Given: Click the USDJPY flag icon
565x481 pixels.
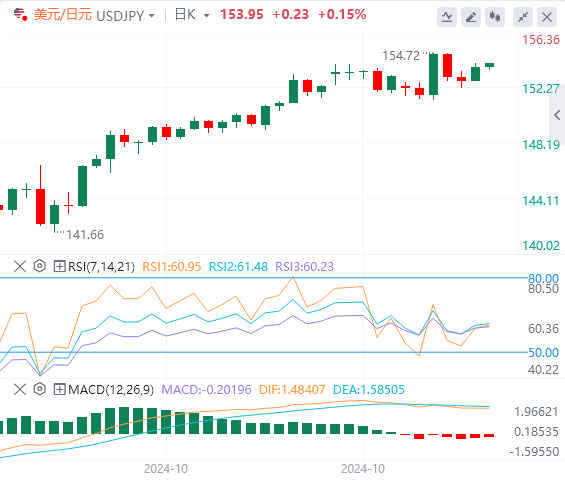Looking at the screenshot, I should (20, 15).
